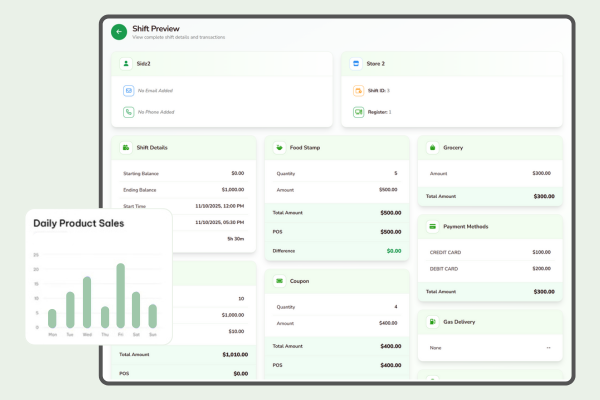Screen dimensions: 600x400
Task: Click the user icon beside Sidz2
Action: point(126,64)
